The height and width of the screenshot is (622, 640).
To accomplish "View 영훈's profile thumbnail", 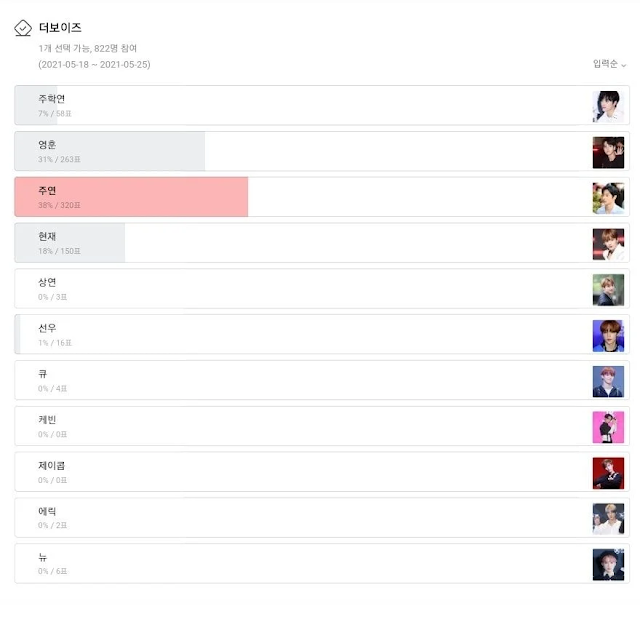I will tap(608, 153).
